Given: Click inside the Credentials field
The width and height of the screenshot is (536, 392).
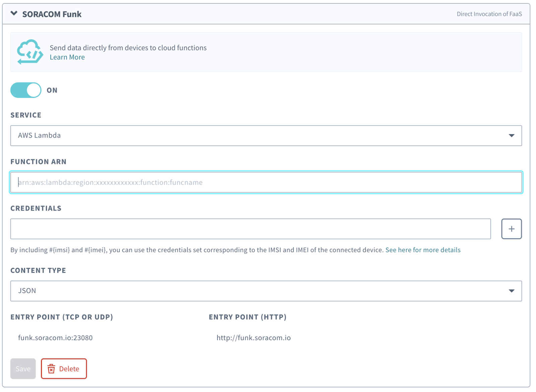Looking at the screenshot, I should pyautogui.click(x=250, y=229).
